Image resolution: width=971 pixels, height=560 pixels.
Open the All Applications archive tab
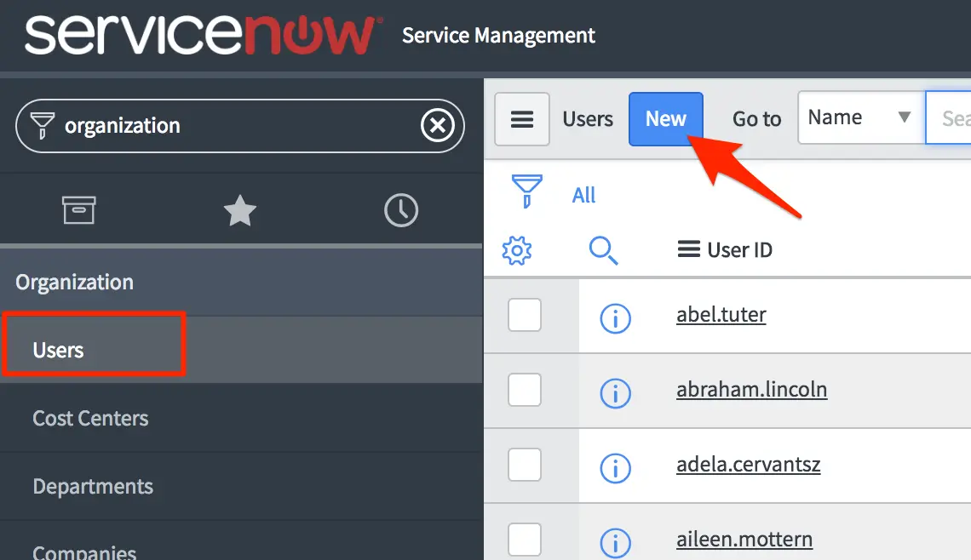coord(78,210)
